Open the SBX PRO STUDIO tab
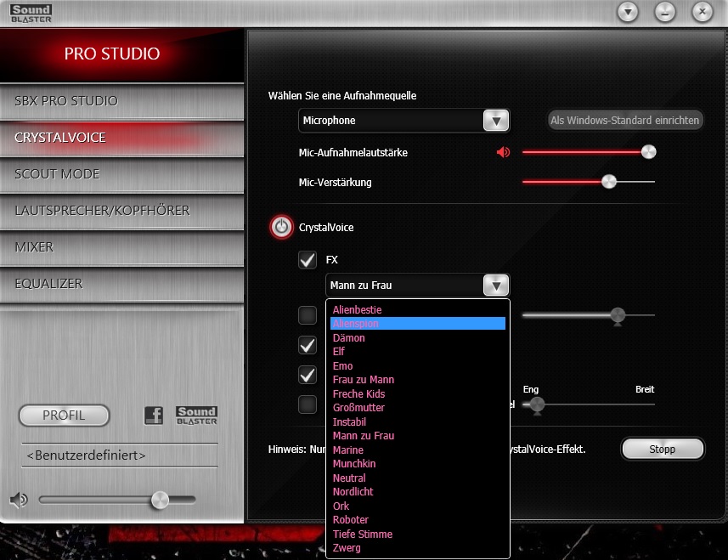The height and width of the screenshot is (560, 728). click(121, 101)
